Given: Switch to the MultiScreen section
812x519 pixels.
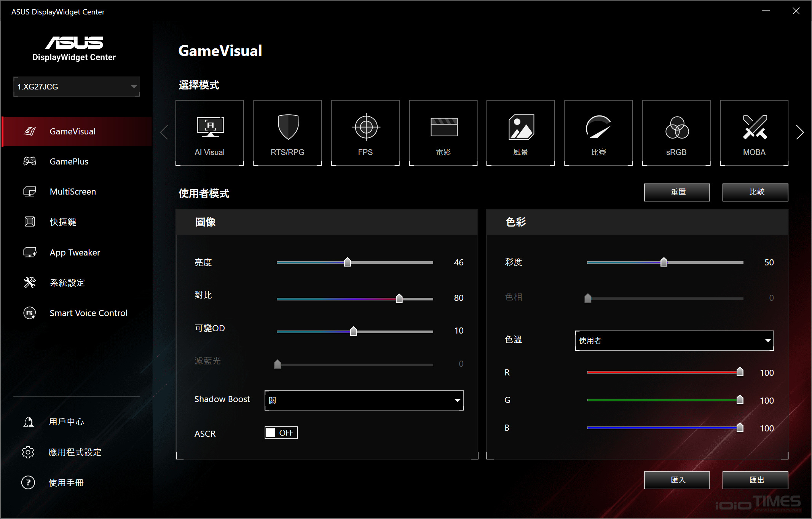Looking at the screenshot, I should [x=73, y=191].
